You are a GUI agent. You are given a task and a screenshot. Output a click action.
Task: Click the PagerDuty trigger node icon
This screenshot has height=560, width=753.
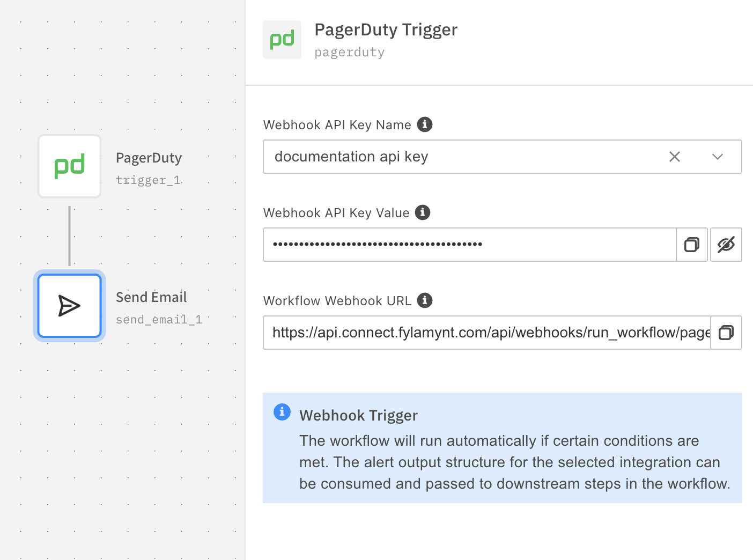70,166
